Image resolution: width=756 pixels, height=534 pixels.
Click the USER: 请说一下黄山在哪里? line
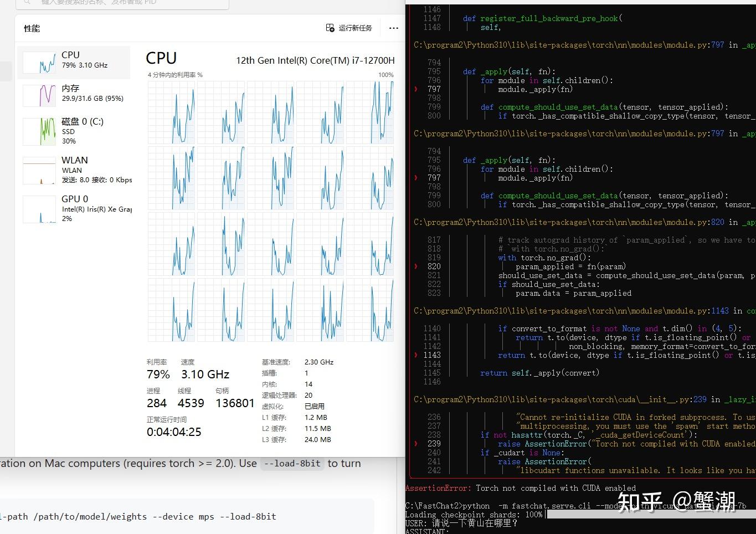[x=461, y=523]
